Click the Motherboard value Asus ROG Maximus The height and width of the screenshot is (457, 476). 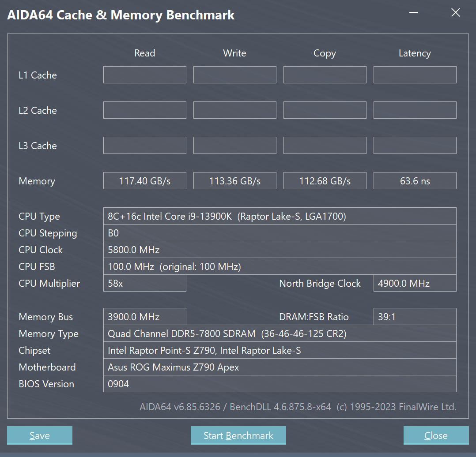coord(280,367)
